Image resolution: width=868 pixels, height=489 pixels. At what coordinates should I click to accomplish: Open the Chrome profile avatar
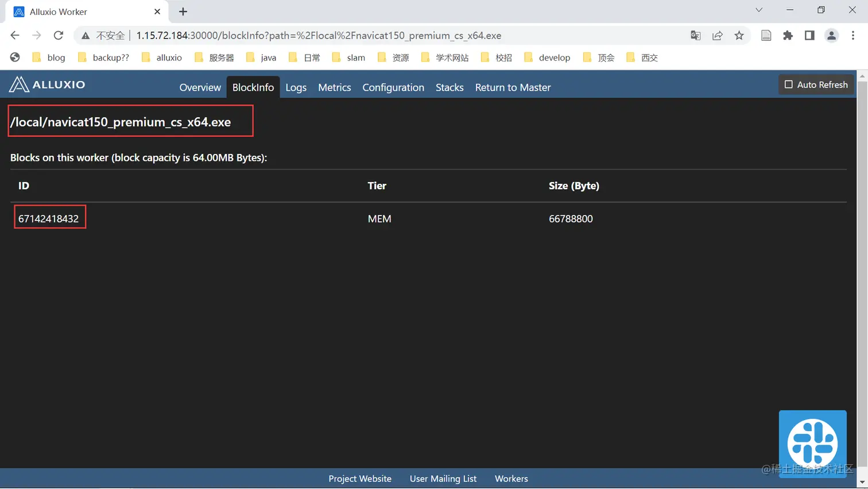[831, 36]
